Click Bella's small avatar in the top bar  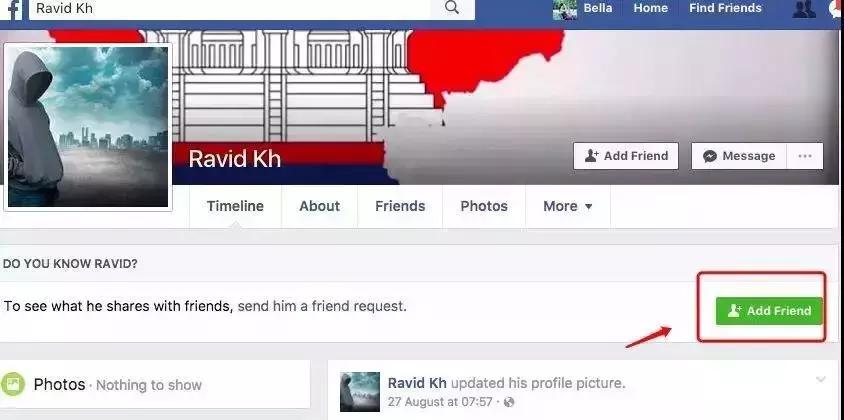[x=564, y=9]
